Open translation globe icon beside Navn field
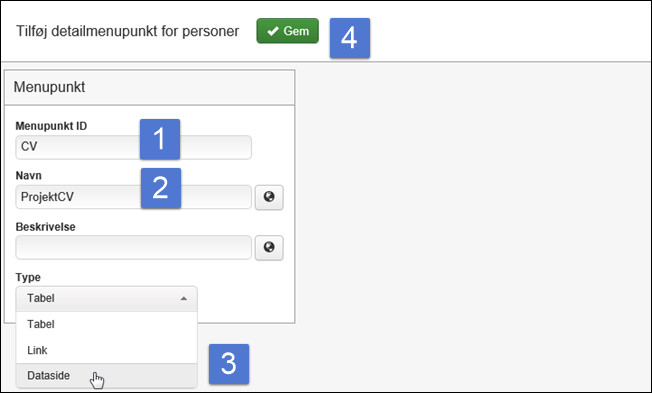 (x=269, y=197)
